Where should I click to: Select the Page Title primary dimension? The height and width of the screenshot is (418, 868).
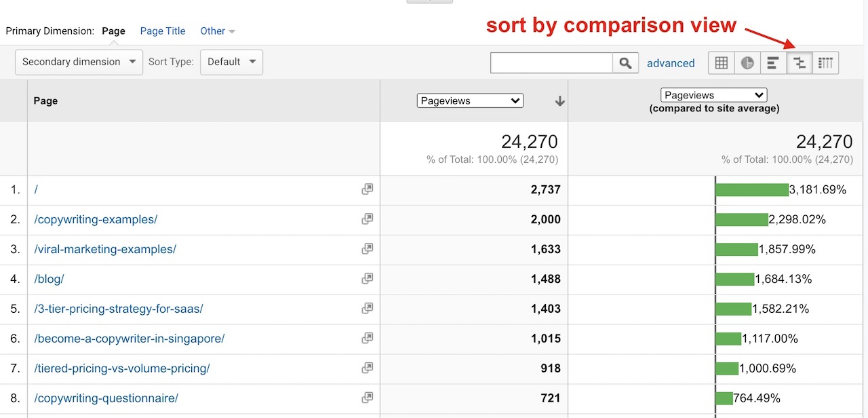pyautogui.click(x=163, y=31)
